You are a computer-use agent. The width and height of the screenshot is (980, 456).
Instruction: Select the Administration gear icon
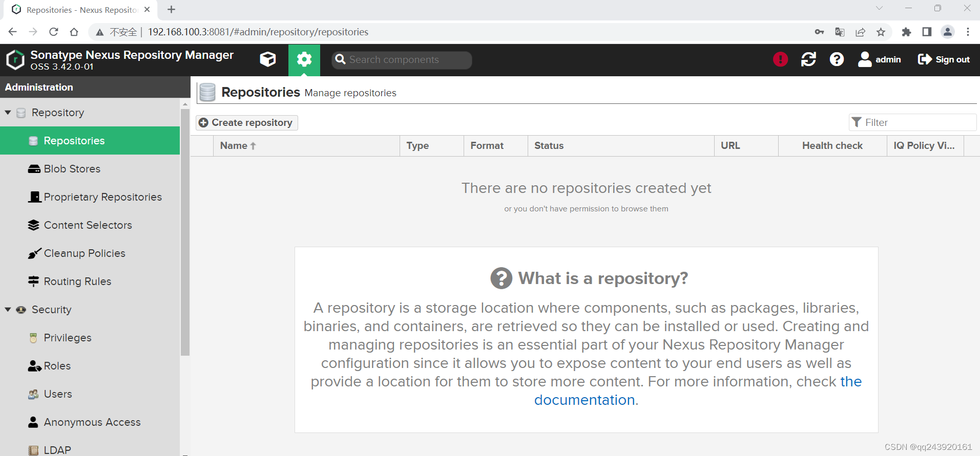[x=304, y=59]
